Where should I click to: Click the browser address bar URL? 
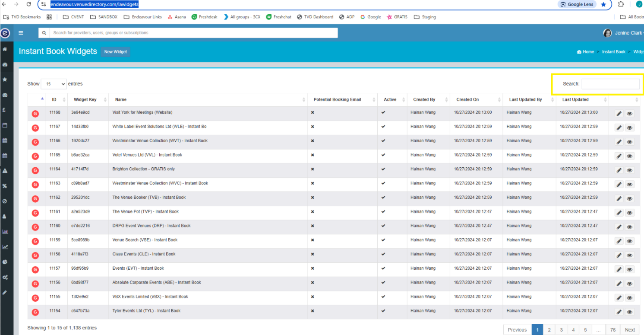pos(95,4)
